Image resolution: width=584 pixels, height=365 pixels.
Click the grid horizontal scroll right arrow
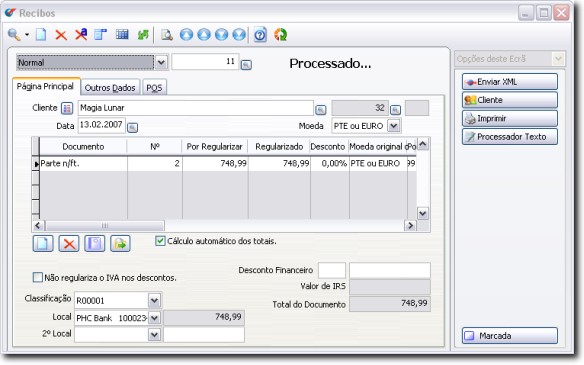click(x=410, y=226)
